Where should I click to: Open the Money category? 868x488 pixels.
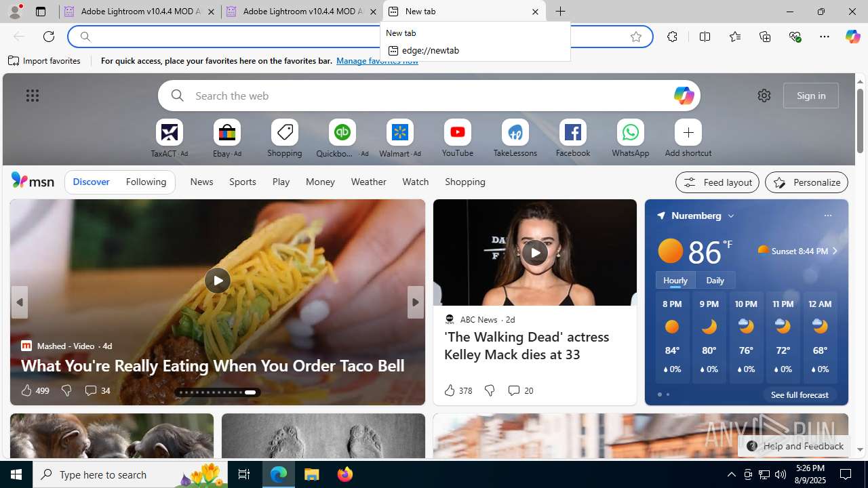[320, 182]
